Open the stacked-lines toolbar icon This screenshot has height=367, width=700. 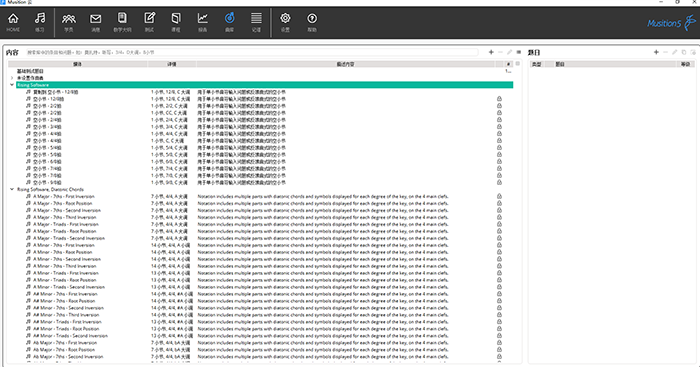(256, 22)
